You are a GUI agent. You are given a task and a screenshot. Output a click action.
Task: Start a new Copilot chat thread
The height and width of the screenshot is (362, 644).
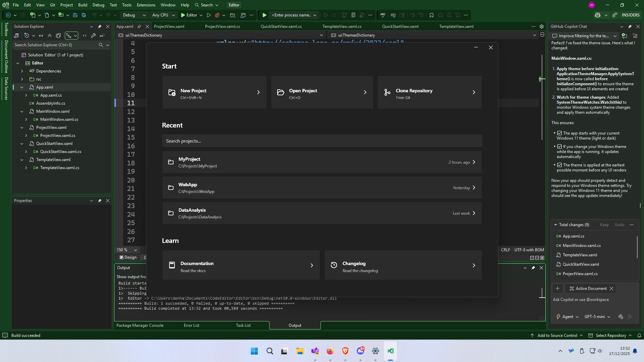tap(624, 36)
